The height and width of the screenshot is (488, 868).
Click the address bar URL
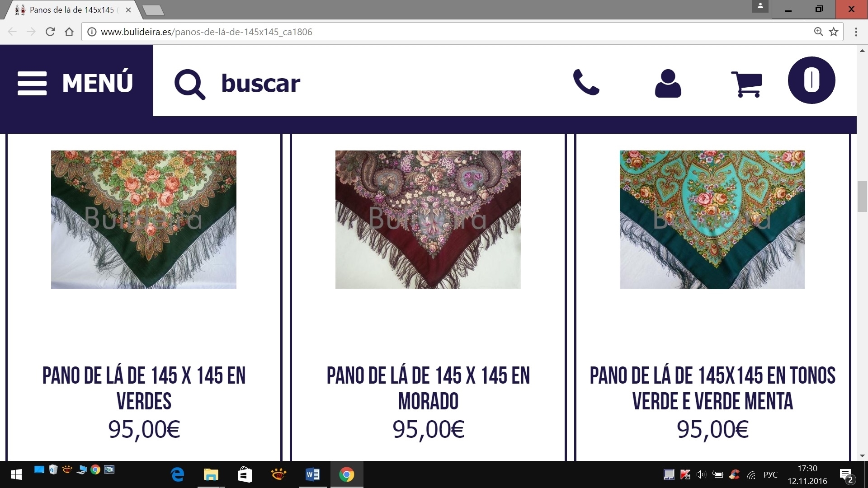[206, 32]
